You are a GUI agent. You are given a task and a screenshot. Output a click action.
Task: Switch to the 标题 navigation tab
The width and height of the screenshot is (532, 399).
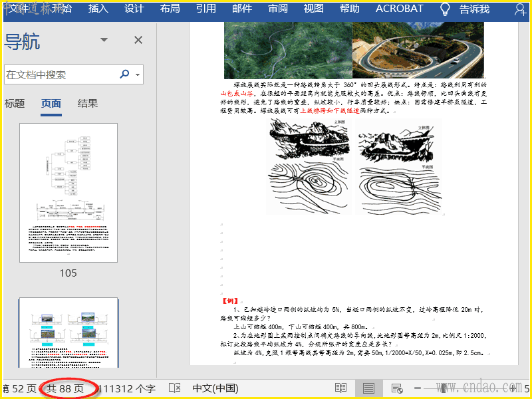[15, 104]
